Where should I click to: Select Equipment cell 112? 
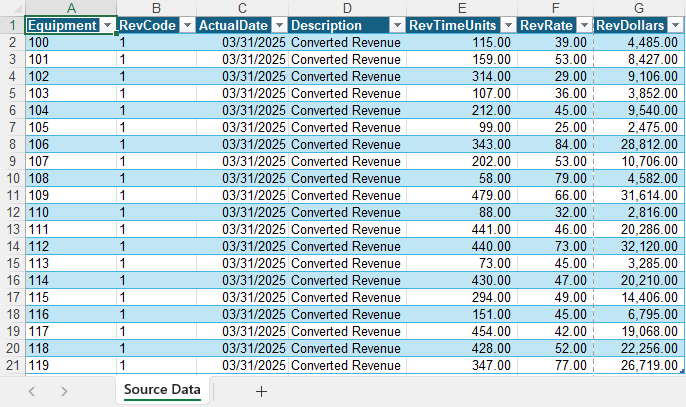pos(71,246)
